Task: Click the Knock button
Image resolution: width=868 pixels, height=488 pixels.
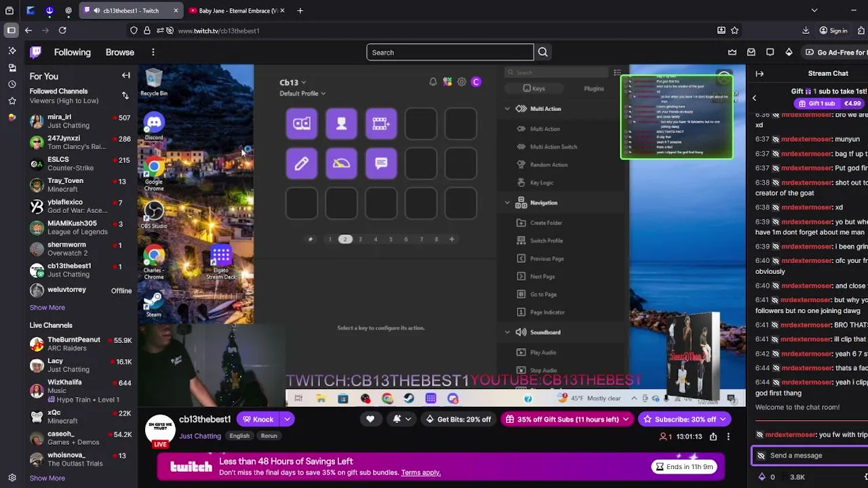Action: tap(258, 419)
